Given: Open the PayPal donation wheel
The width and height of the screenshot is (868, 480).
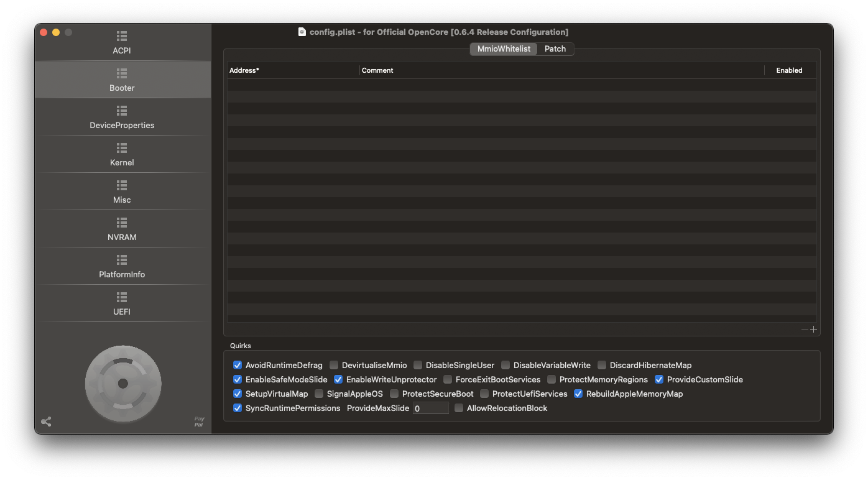Looking at the screenshot, I should [122, 384].
